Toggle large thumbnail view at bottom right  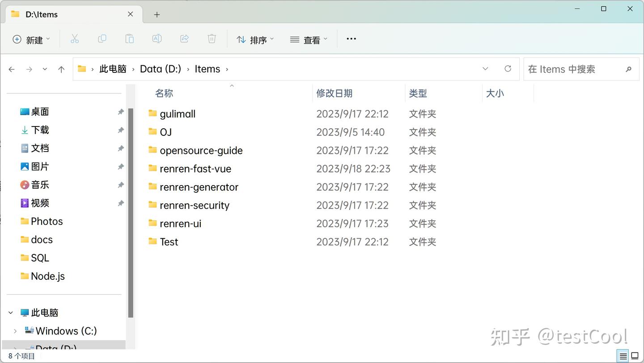(x=636, y=355)
